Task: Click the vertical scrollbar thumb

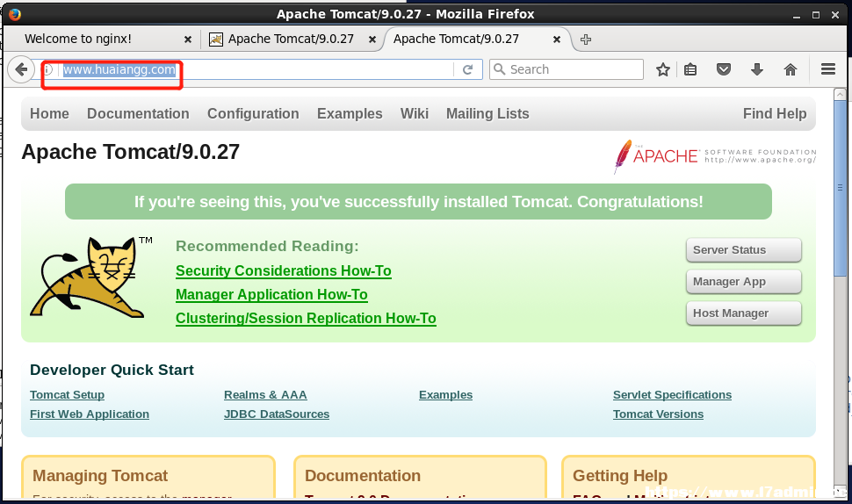Action: (840, 189)
